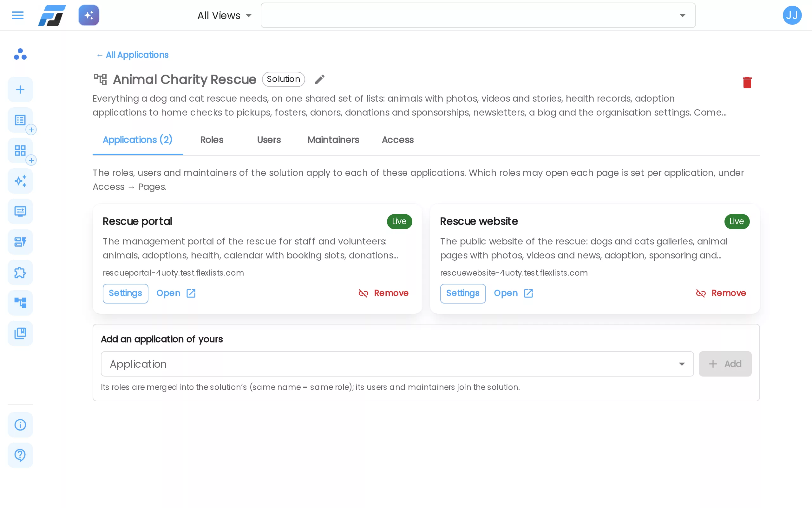Go back to All Applications

[132, 55]
